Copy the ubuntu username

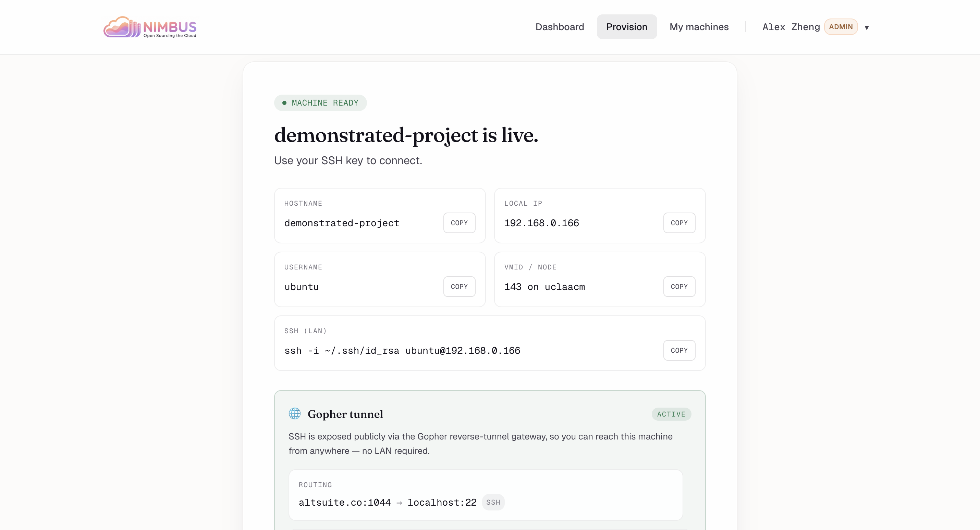pyautogui.click(x=459, y=287)
